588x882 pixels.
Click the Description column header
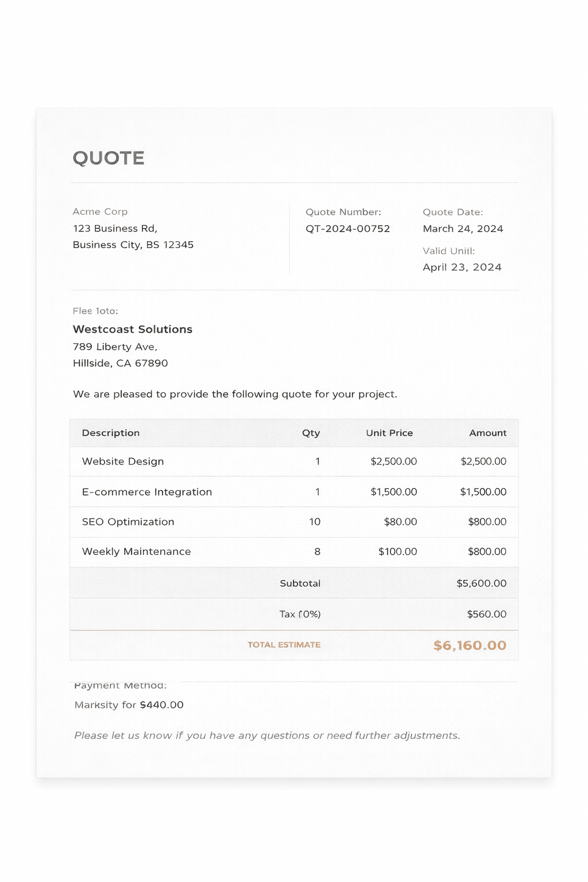(x=111, y=433)
